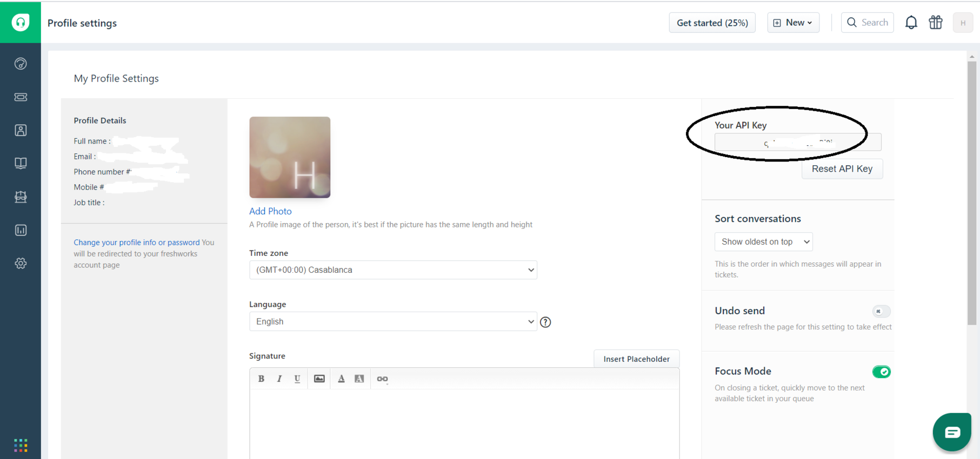Click the Search field text
The height and width of the screenshot is (459, 980).
point(875,23)
